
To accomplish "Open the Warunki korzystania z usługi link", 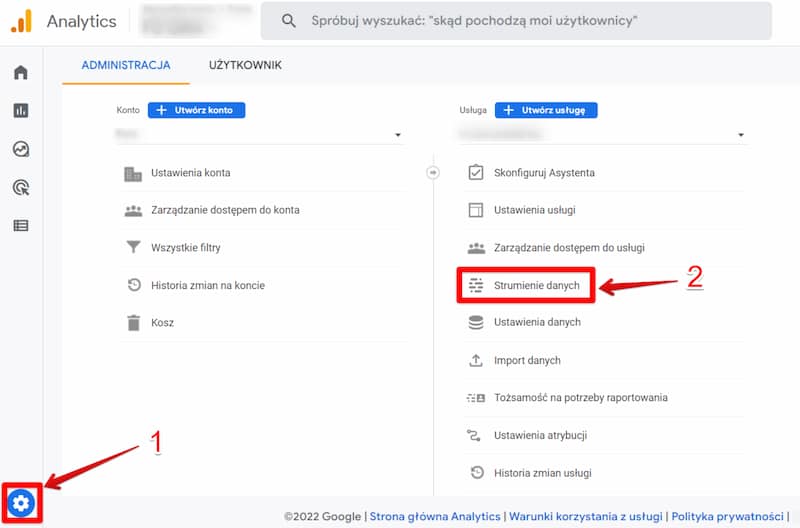I will 586,516.
